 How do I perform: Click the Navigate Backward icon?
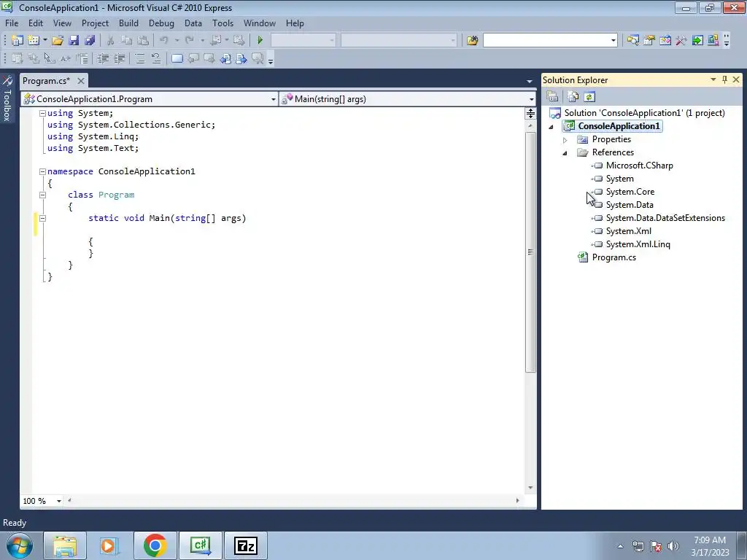(x=216, y=41)
